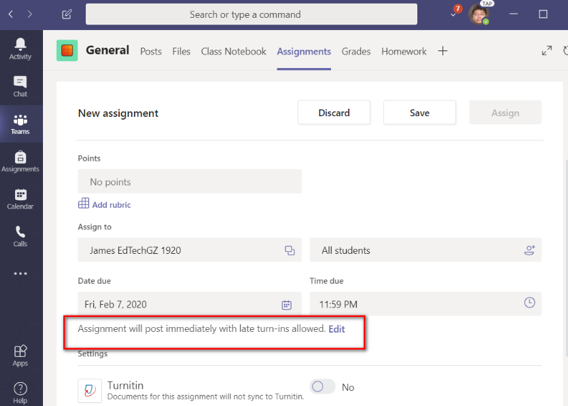Open the All students selector
568x406 pixels.
pos(425,250)
